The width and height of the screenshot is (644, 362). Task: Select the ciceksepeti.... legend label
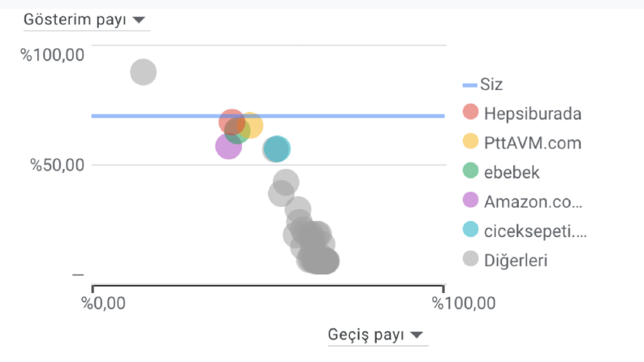tap(535, 231)
